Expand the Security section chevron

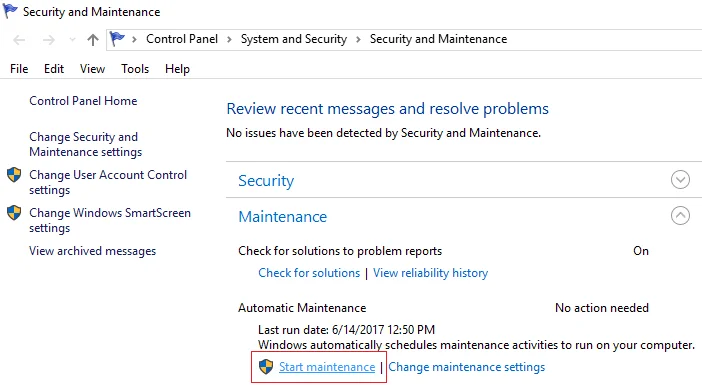(x=680, y=180)
